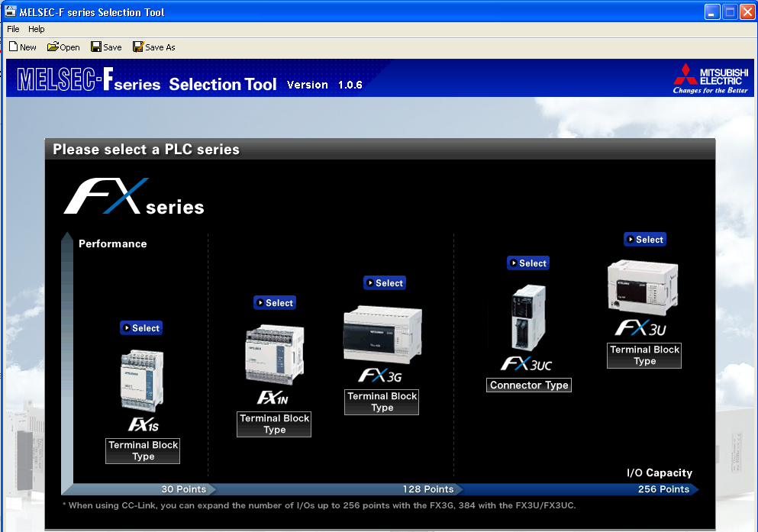The image size is (758, 532).
Task: Select the FX3G PLC series button
Action: 385,283
